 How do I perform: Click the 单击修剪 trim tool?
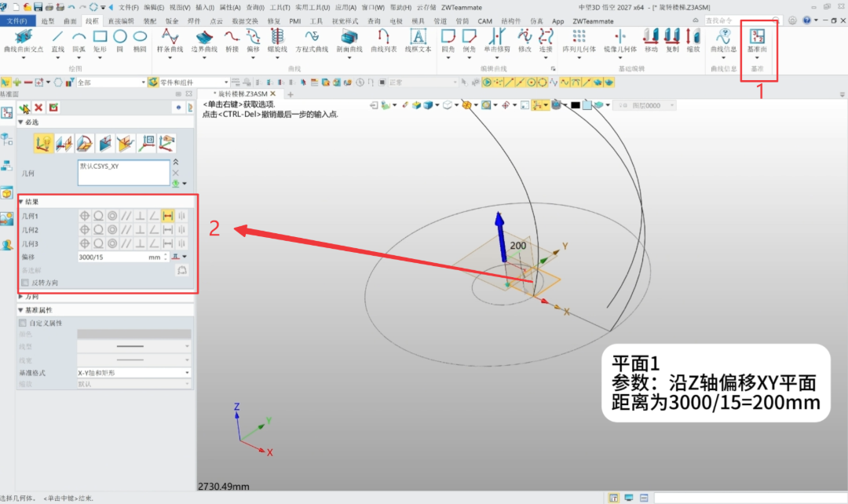tap(496, 42)
